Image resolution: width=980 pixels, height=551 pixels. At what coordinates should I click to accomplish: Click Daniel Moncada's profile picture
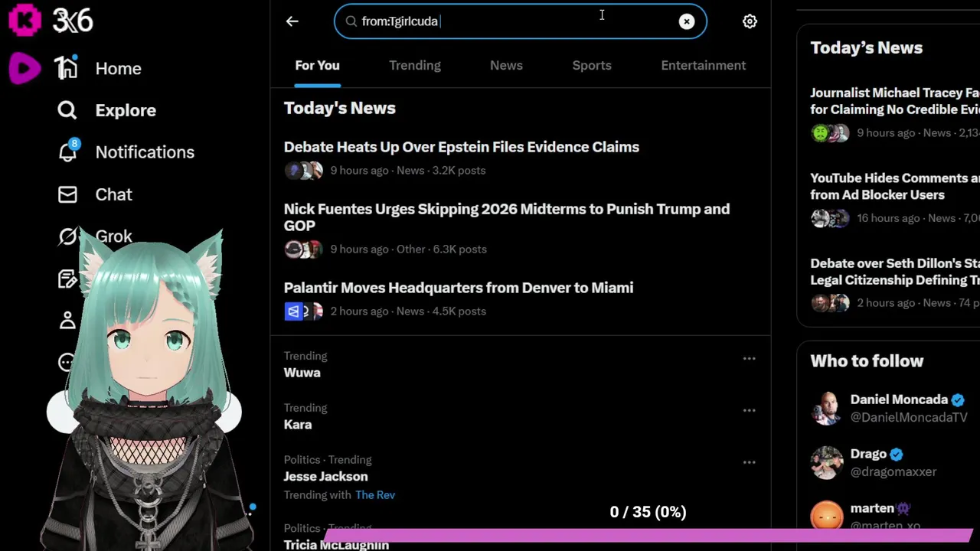827,408
